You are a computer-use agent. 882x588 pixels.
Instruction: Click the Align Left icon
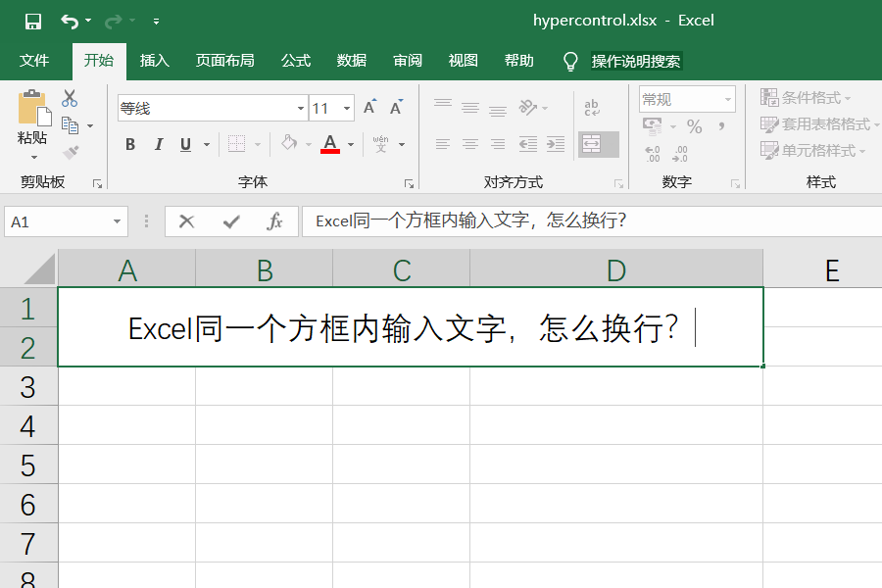443,144
